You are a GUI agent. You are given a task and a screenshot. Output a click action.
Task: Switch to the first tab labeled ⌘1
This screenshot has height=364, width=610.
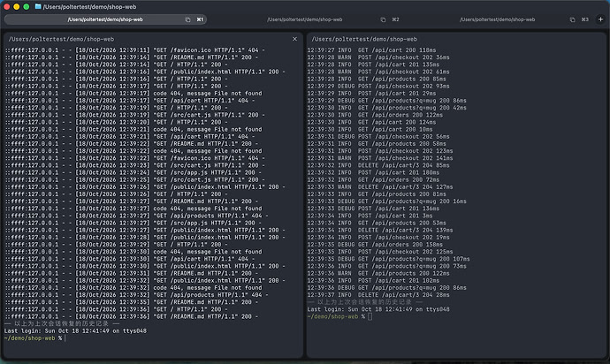pyautogui.click(x=105, y=19)
